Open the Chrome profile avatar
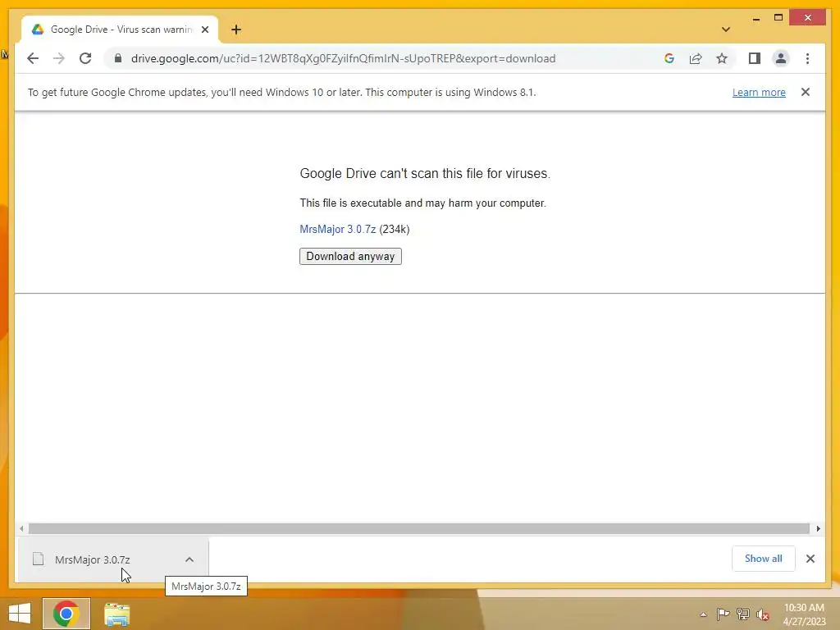The image size is (840, 630). click(781, 58)
